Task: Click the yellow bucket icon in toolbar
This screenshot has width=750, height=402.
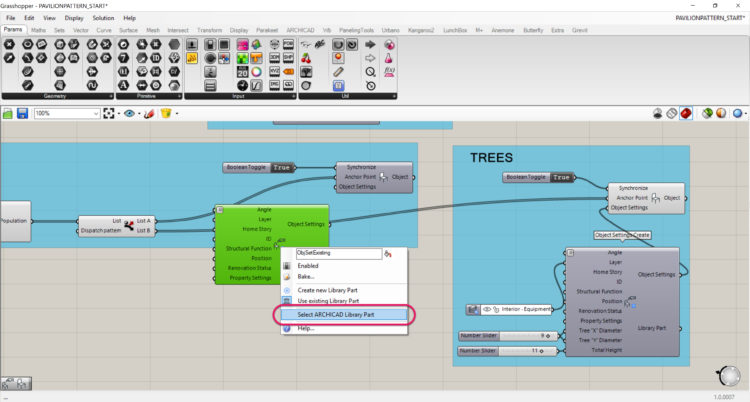Action: pyautogui.click(x=165, y=114)
